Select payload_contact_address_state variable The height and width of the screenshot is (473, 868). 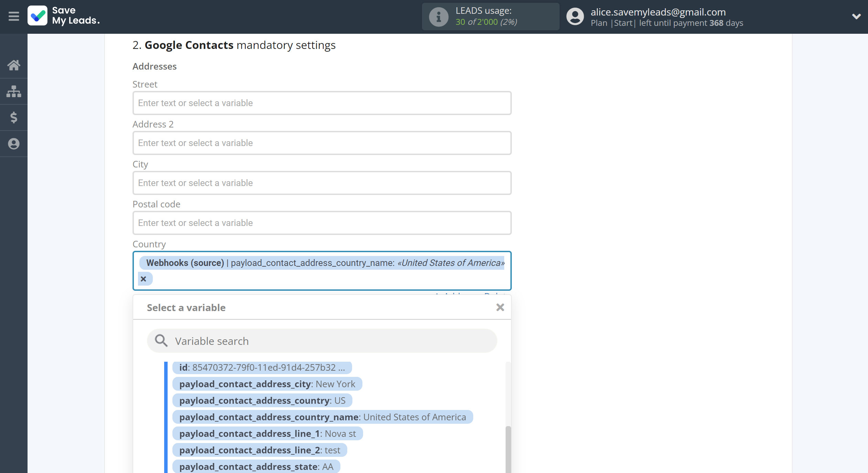tap(256, 467)
